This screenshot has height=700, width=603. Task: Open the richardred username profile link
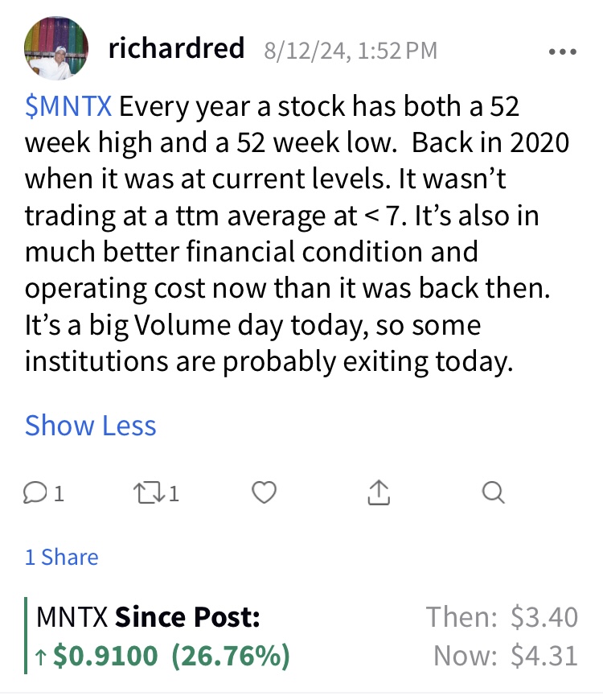click(x=176, y=48)
